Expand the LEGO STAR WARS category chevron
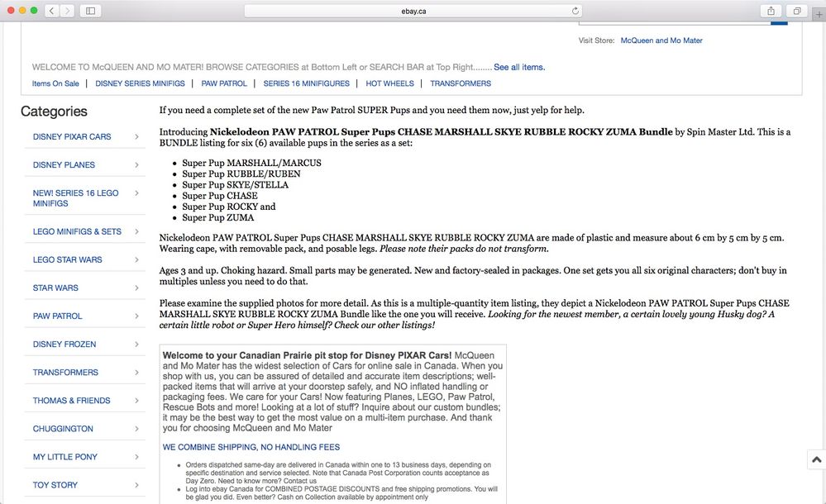This screenshot has height=504, width=826. (x=136, y=260)
